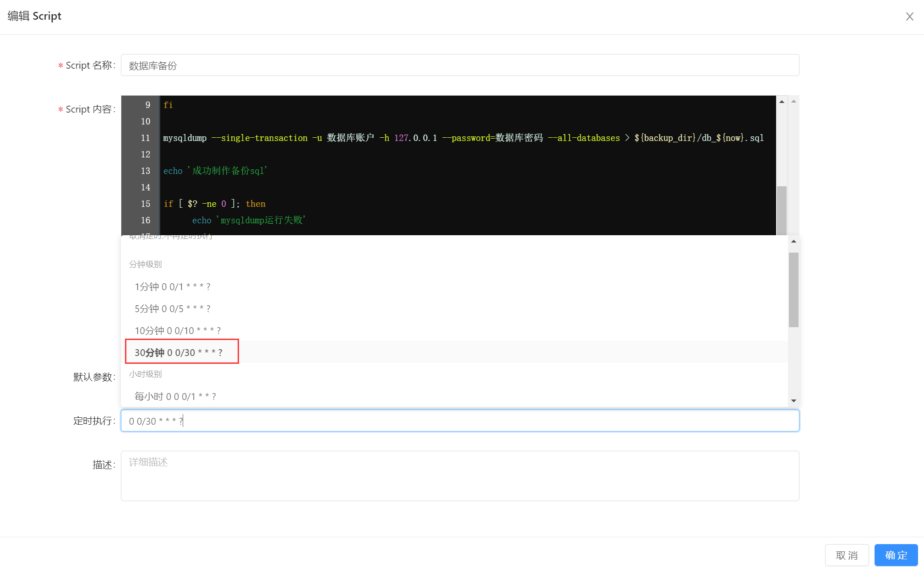Click the 描述 textarea

click(x=459, y=476)
